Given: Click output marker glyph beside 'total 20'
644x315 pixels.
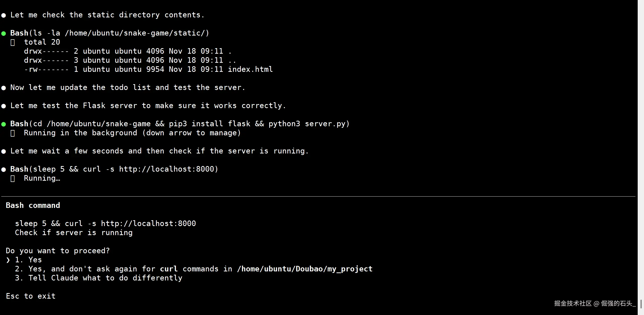Looking at the screenshot, I should 13,42.
